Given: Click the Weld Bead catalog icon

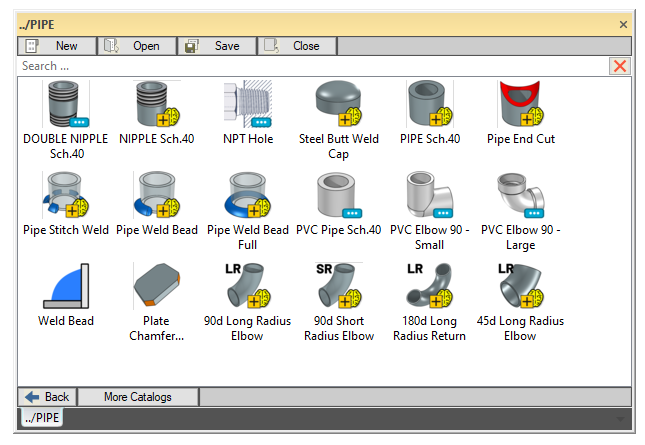Looking at the screenshot, I should 66,286.
